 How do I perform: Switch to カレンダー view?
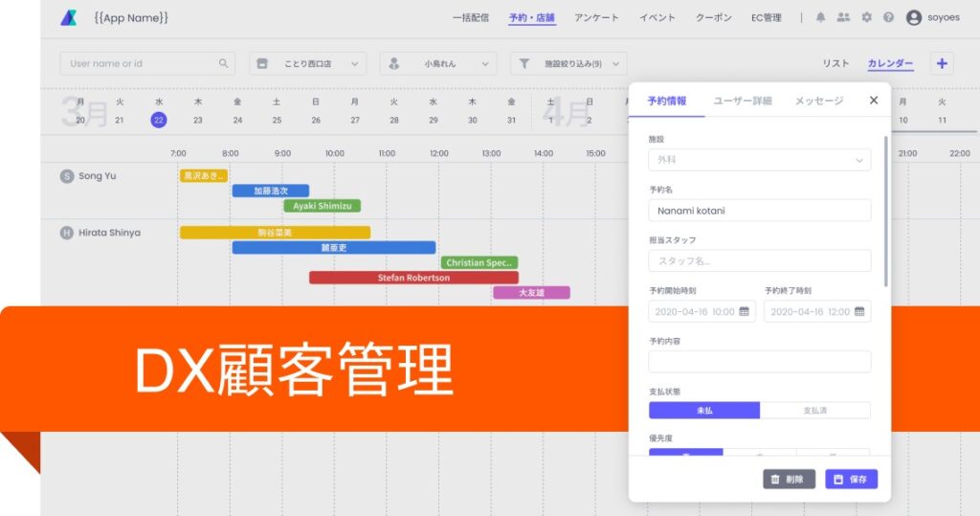pos(891,63)
